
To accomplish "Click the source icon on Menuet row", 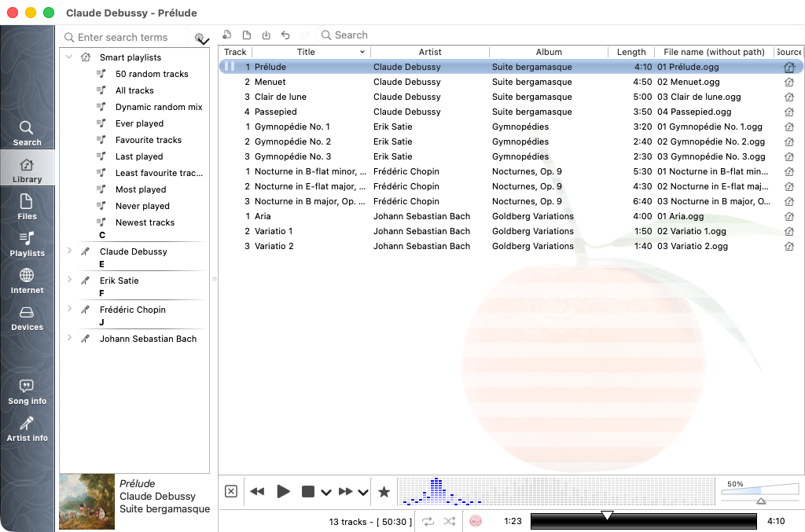I will pos(789,82).
